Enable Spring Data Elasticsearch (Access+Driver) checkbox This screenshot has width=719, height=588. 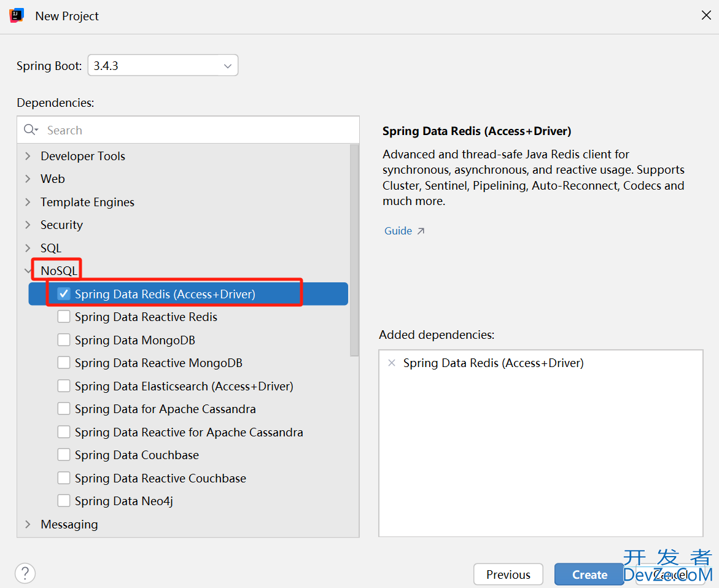point(64,386)
